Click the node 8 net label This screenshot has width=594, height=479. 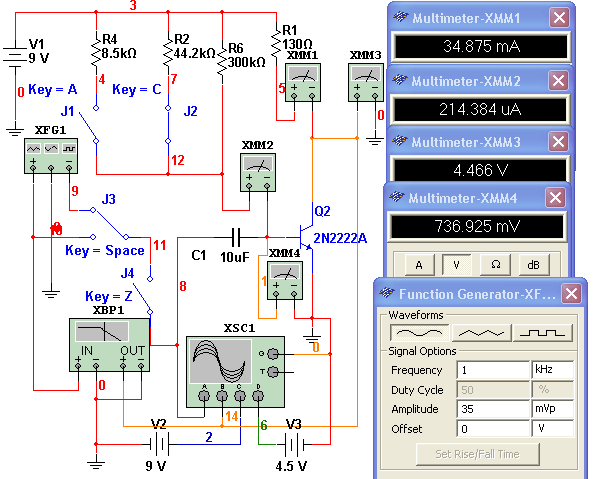pos(183,286)
